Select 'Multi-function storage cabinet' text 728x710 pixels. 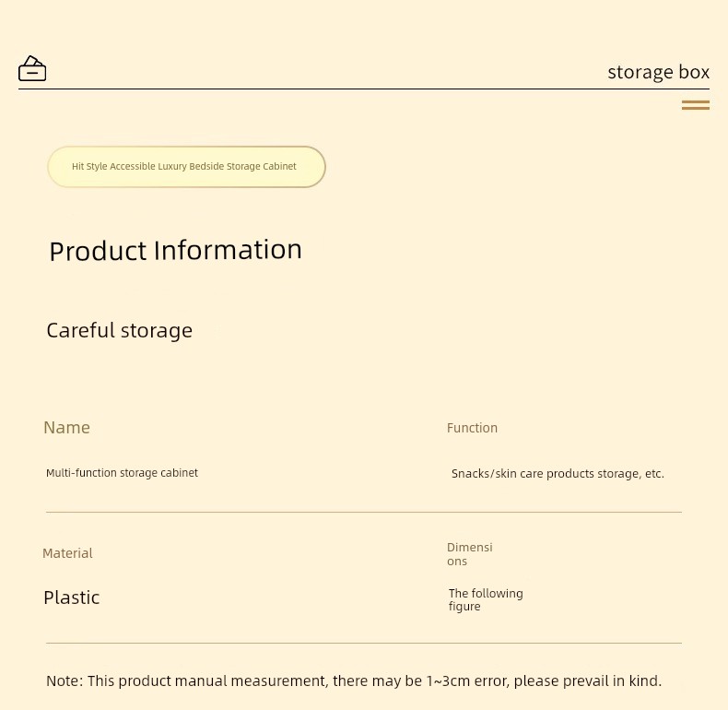tap(123, 473)
